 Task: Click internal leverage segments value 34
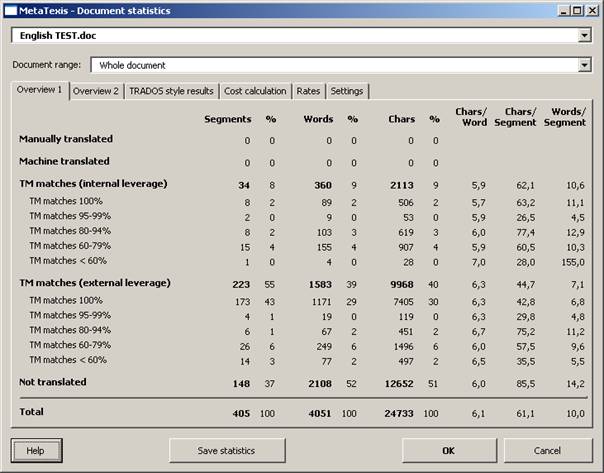(x=244, y=185)
